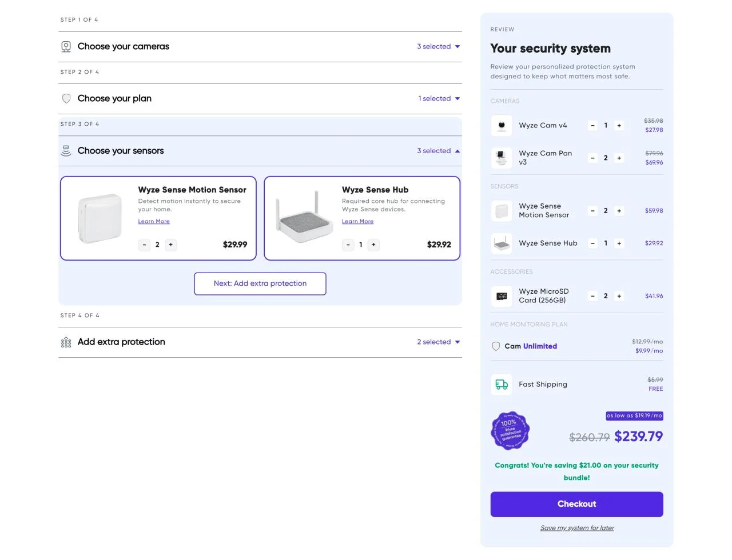Image resolution: width=732 pixels, height=560 pixels.
Task: Click the grid icon beside Add extra protection
Action: pos(66,342)
